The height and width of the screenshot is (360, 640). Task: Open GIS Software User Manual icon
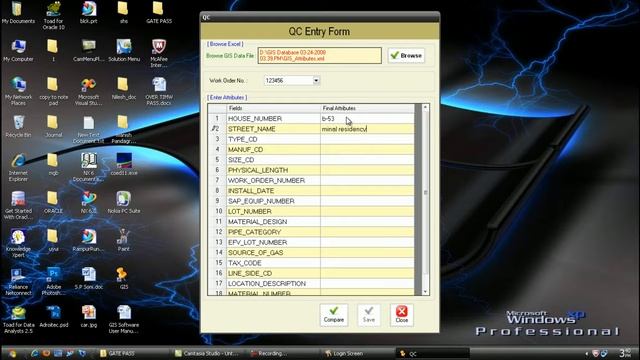click(124, 320)
